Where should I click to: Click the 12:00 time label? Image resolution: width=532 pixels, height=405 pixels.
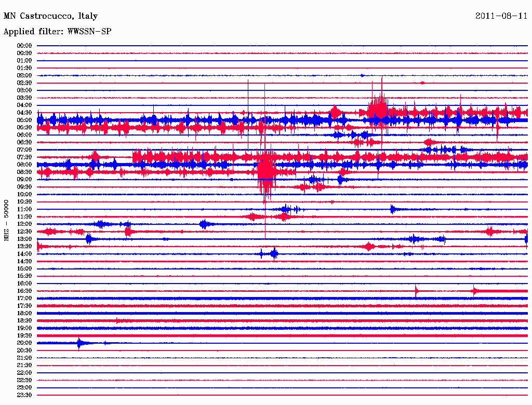[24, 224]
